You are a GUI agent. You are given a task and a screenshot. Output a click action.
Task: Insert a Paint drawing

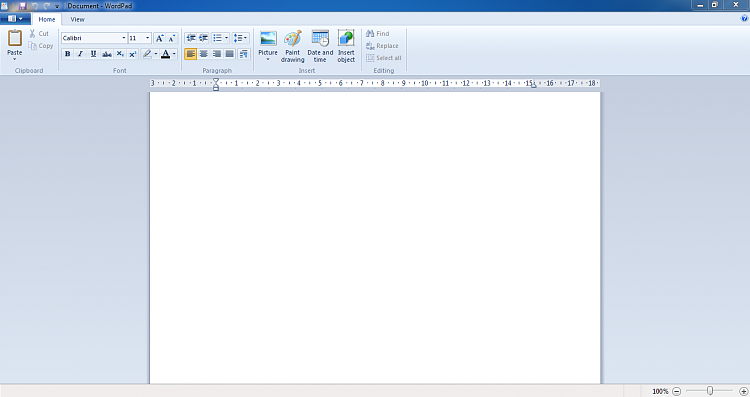coord(293,46)
